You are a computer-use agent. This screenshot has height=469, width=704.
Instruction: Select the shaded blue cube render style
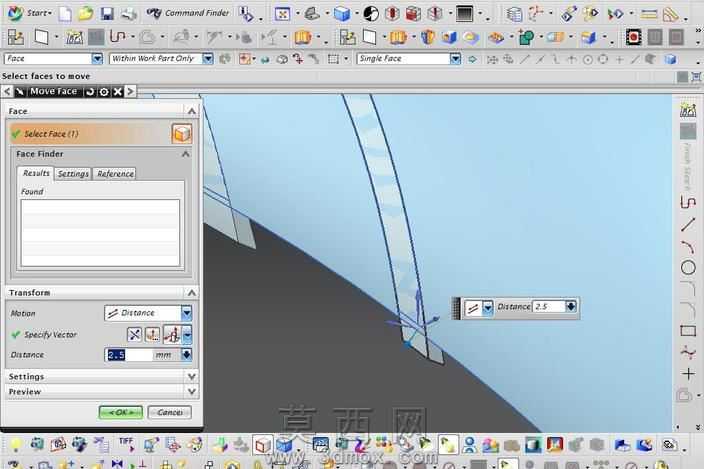coord(342,14)
